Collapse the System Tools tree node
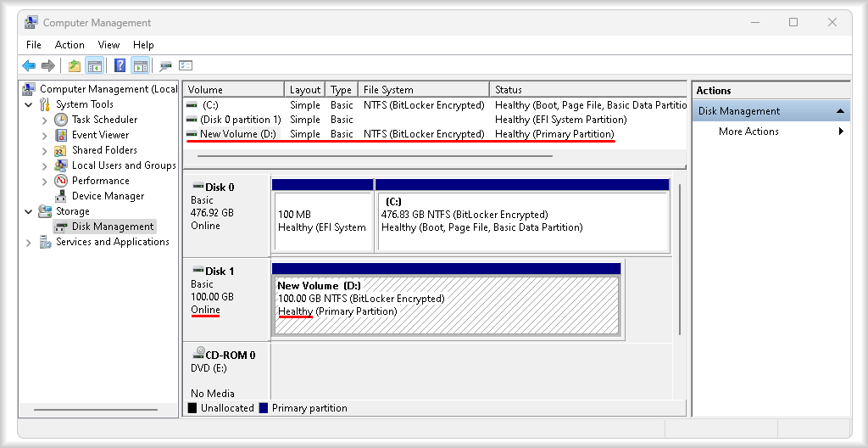This screenshot has width=868, height=448. click(28, 104)
